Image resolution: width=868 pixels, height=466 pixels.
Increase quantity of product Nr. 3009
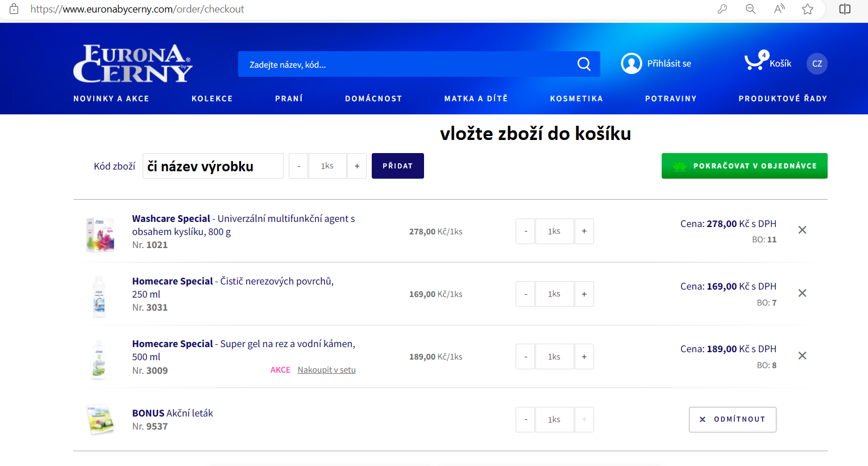point(584,357)
